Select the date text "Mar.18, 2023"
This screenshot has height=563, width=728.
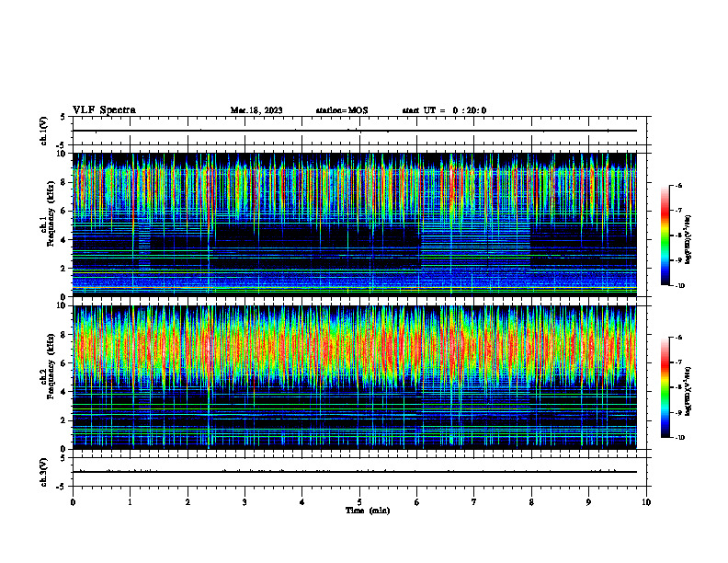coord(256,110)
